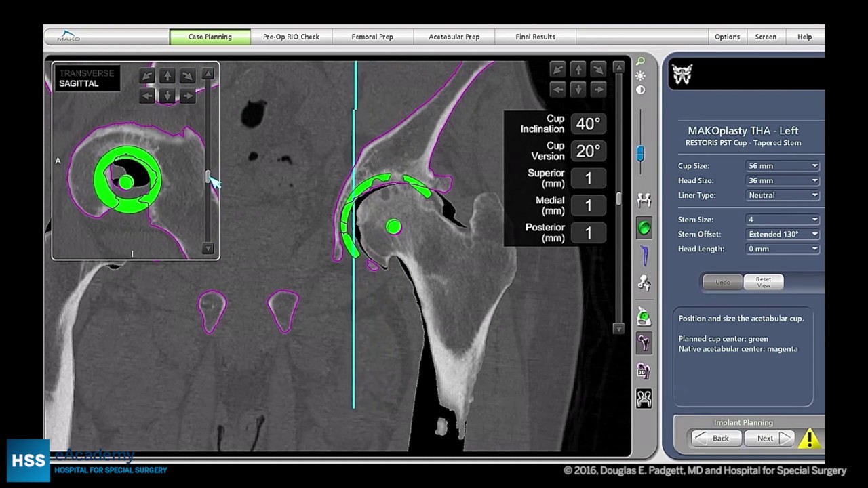Click the inset scrollbar up arrow

click(x=208, y=73)
